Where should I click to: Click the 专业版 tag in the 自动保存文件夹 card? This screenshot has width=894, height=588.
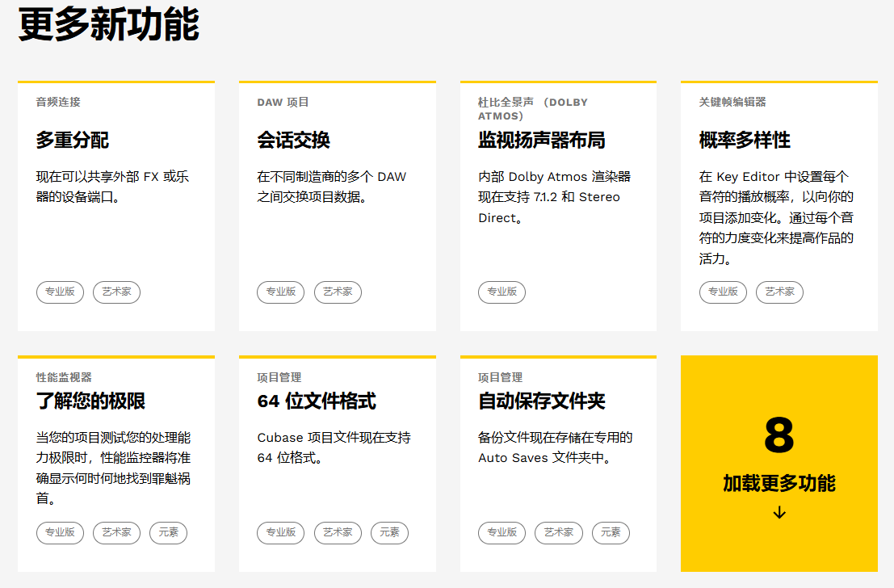click(x=502, y=532)
